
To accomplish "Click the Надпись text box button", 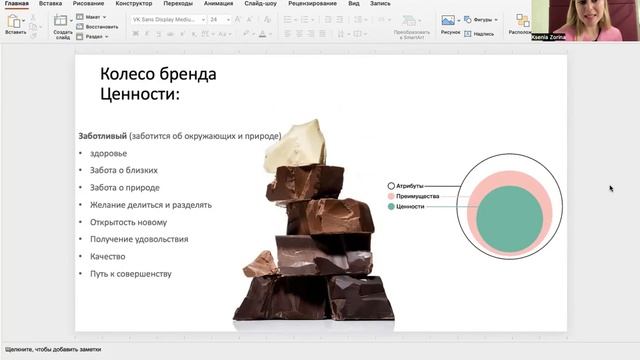I will click(479, 34).
